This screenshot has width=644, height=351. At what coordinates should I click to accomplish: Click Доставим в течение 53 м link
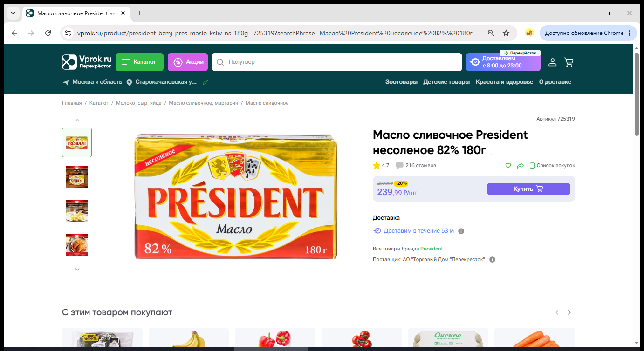pyautogui.click(x=414, y=231)
